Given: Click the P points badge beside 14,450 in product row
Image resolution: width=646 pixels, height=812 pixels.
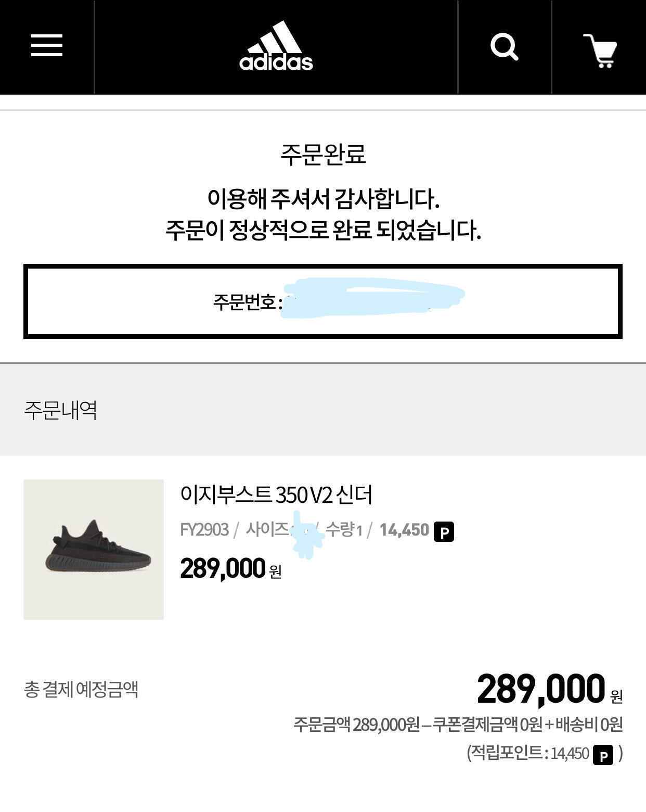Looking at the screenshot, I should click(x=444, y=531).
